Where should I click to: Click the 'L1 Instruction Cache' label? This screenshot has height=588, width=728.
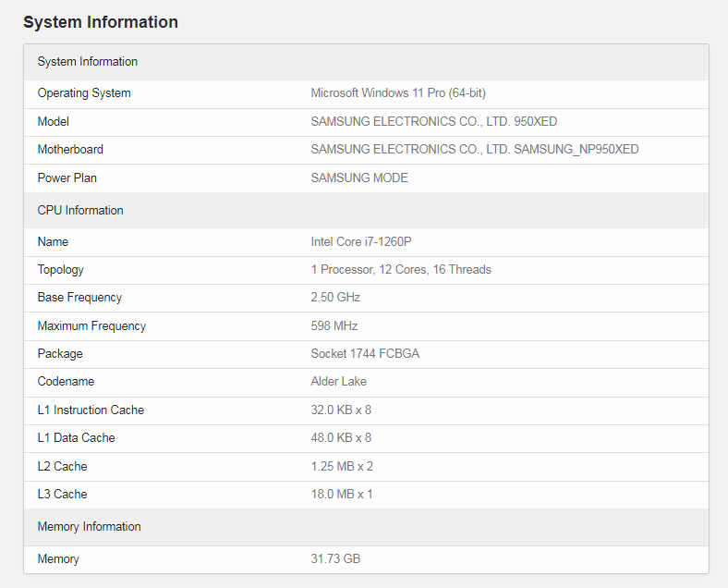click(91, 410)
